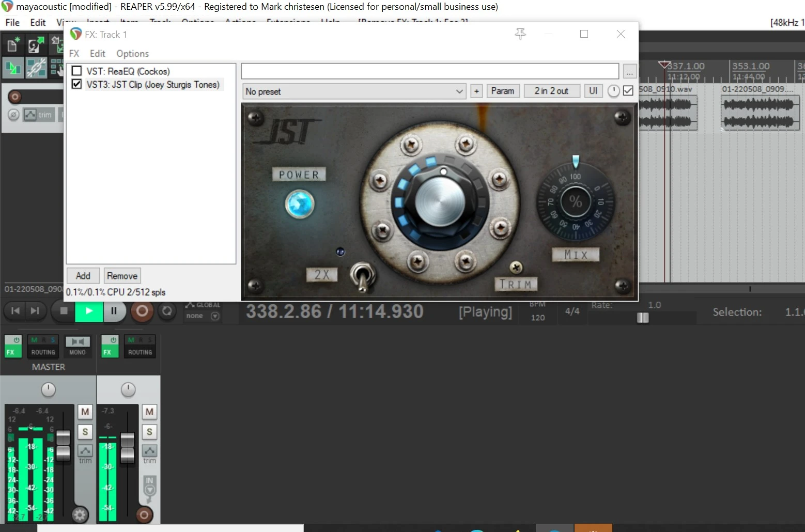Pin the FX window on top
805x532 pixels.
[520, 34]
